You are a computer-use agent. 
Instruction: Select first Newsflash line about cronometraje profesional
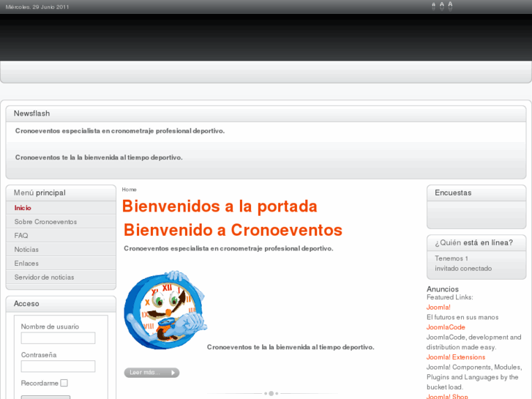(120, 131)
